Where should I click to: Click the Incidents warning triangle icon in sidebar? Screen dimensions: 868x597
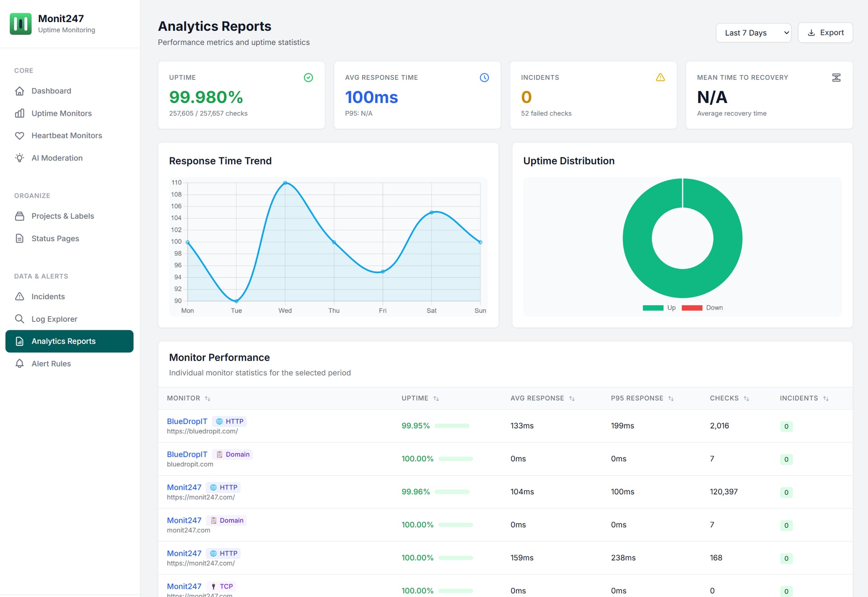[19, 296]
